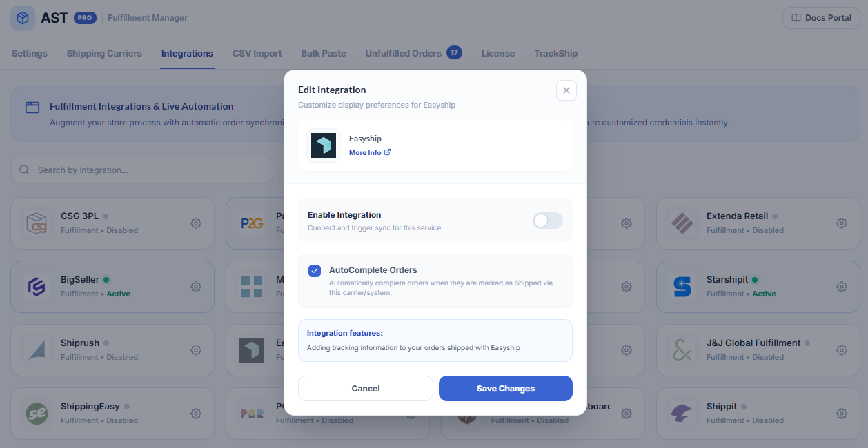
Task: Click the Starshipit logo icon
Action: (682, 287)
